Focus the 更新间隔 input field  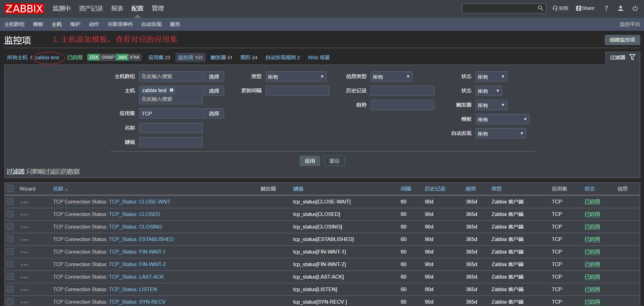click(298, 90)
